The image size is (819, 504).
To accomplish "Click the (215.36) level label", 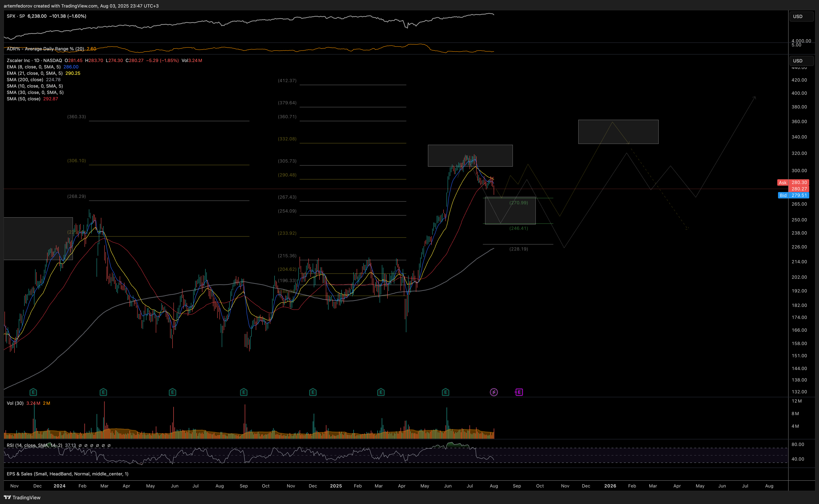I will click(287, 256).
